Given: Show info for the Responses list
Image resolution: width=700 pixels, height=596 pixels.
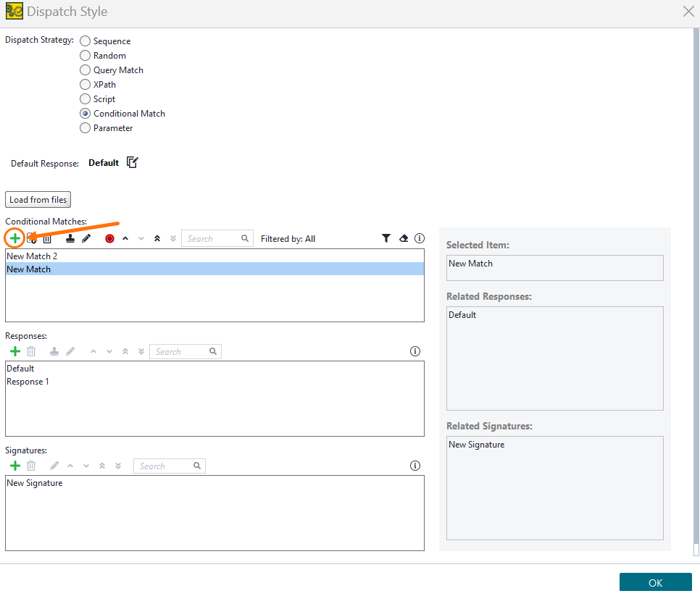Looking at the screenshot, I should [415, 351].
